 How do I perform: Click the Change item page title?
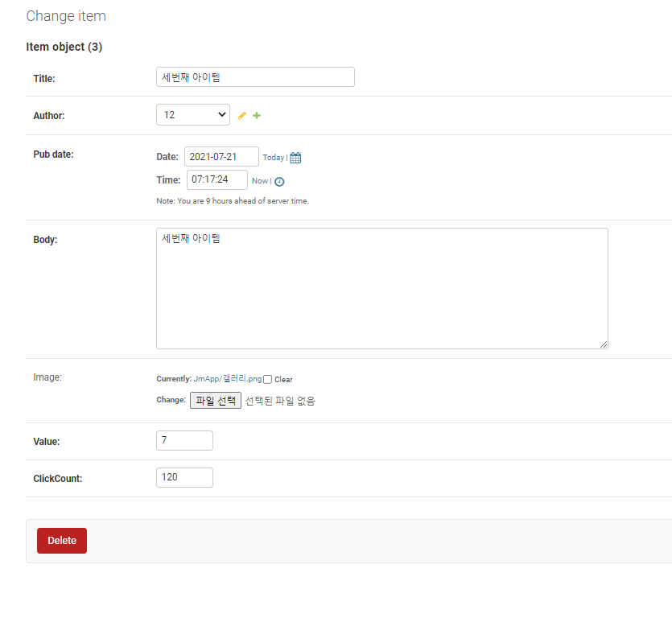[66, 16]
